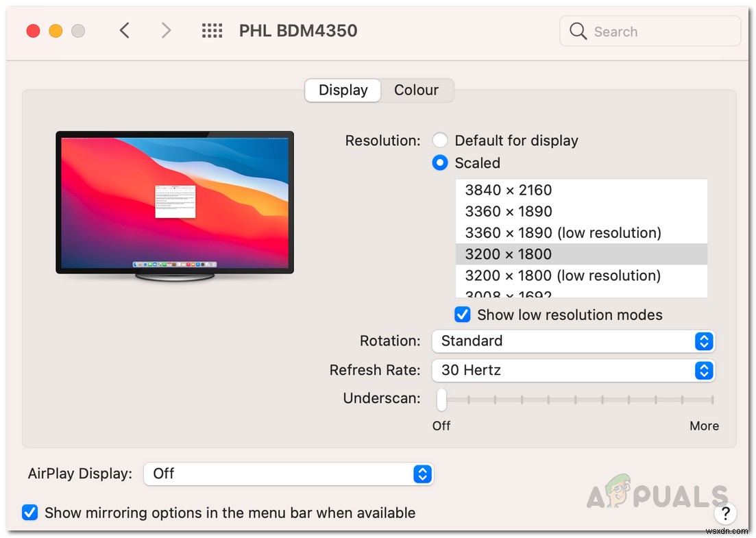This screenshot has height=538, width=756.
Task: Select the Scaled resolution option
Action: coord(440,162)
